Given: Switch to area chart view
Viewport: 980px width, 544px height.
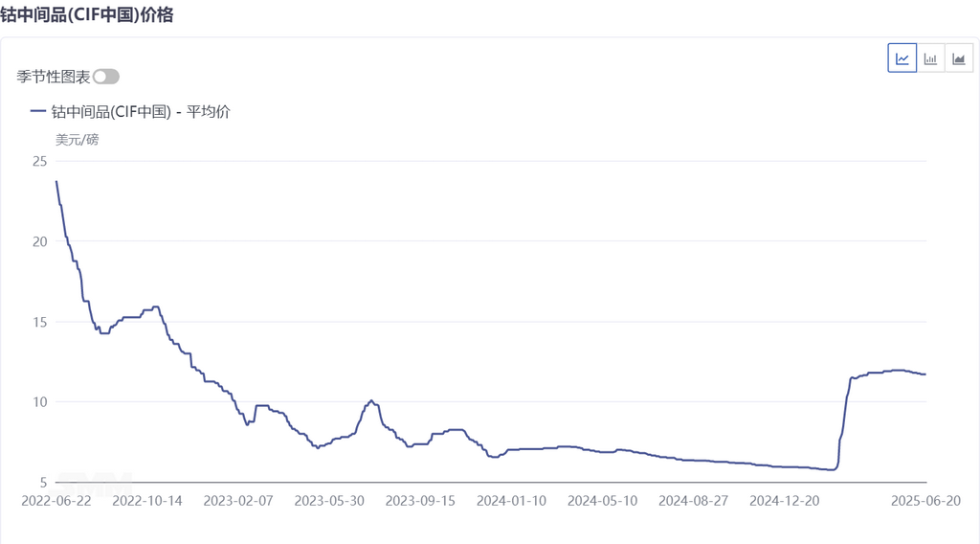Looking at the screenshot, I should coord(958,58).
